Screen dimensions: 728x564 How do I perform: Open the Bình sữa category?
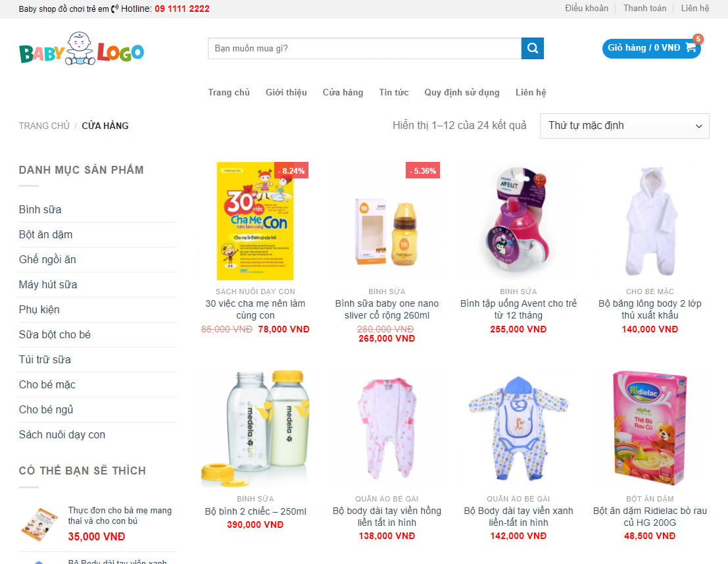point(40,209)
